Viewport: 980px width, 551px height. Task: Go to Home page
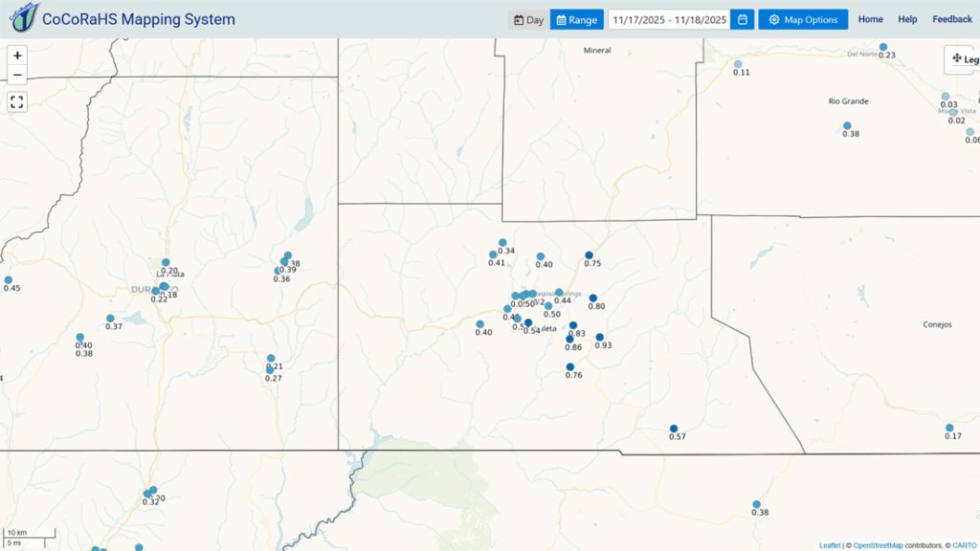[871, 19]
